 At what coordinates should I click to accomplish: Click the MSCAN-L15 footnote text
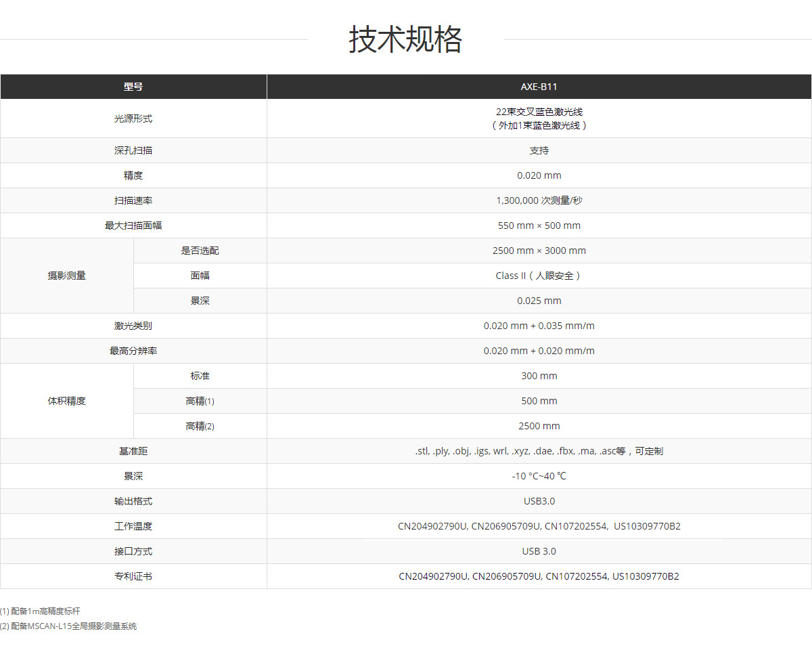click(x=68, y=626)
